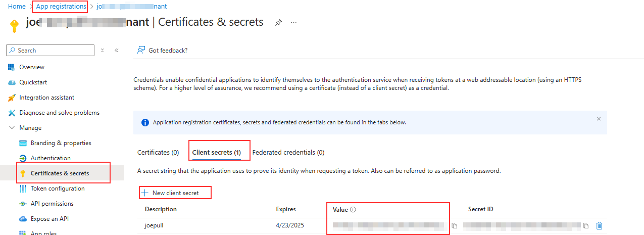Image resolution: width=644 pixels, height=235 pixels.
Task: Select the Client secrets (1) tab
Action: (x=217, y=152)
